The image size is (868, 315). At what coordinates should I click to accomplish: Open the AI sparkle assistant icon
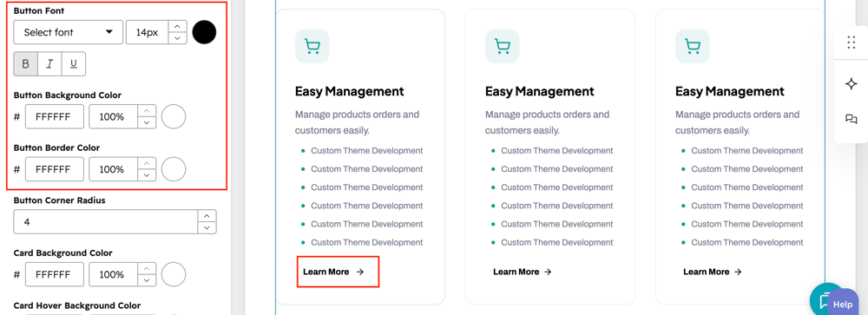pos(852,84)
